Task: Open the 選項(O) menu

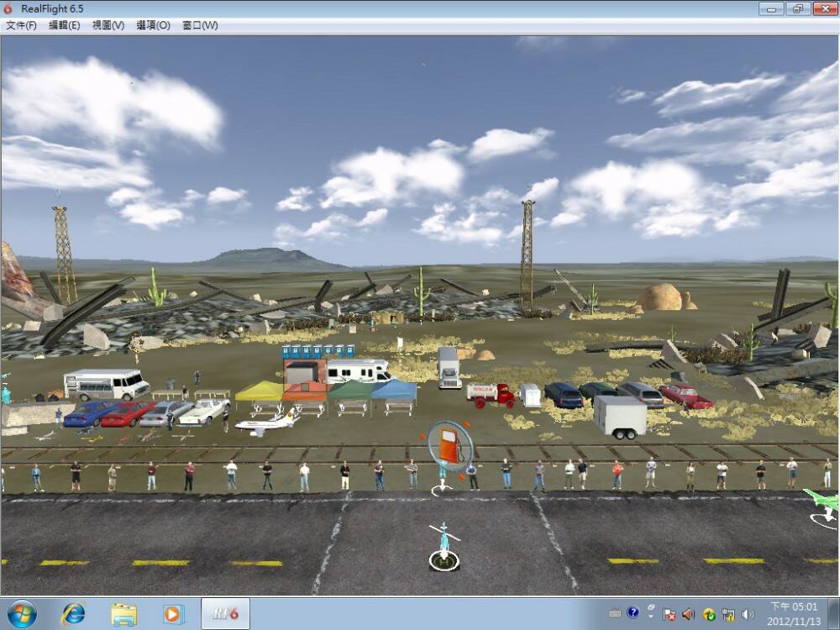Action: [153, 25]
